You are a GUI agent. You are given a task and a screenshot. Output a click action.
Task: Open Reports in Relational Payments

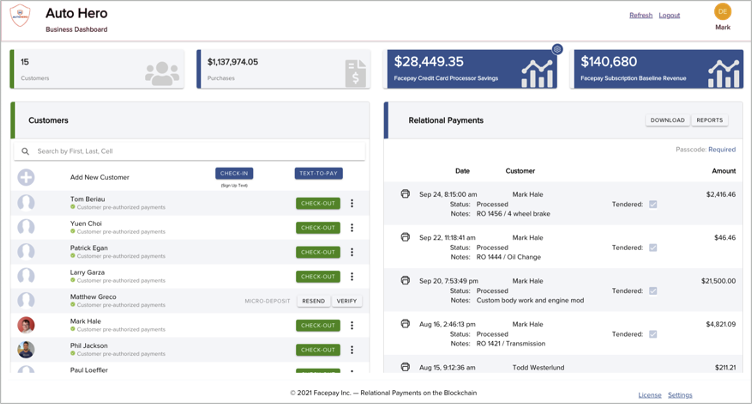click(x=709, y=120)
